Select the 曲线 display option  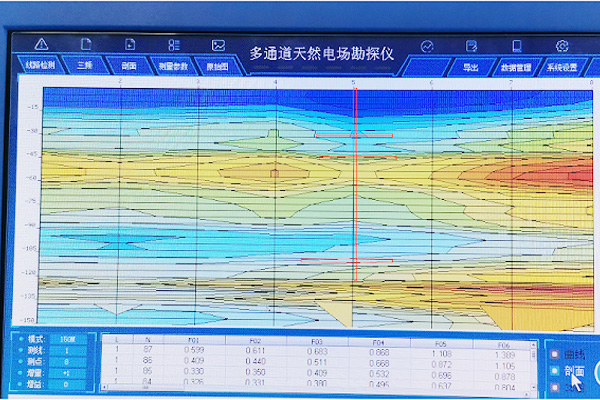[574, 353]
